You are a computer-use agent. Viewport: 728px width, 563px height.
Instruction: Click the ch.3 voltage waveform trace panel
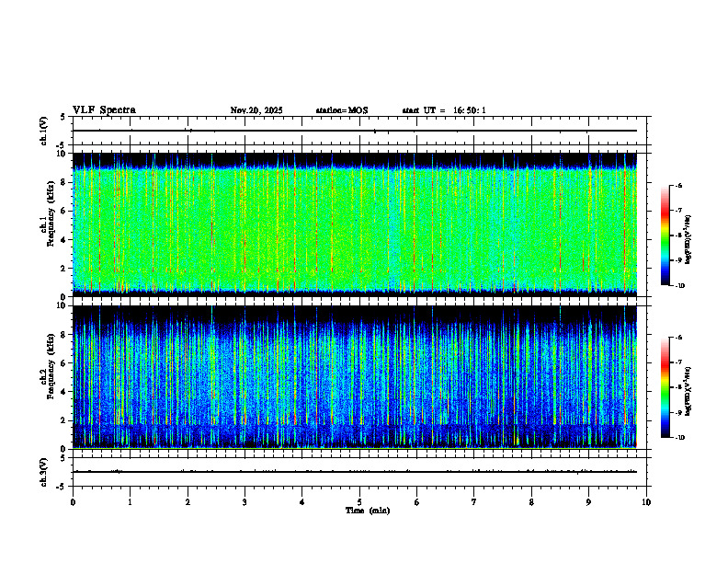tap(359, 472)
